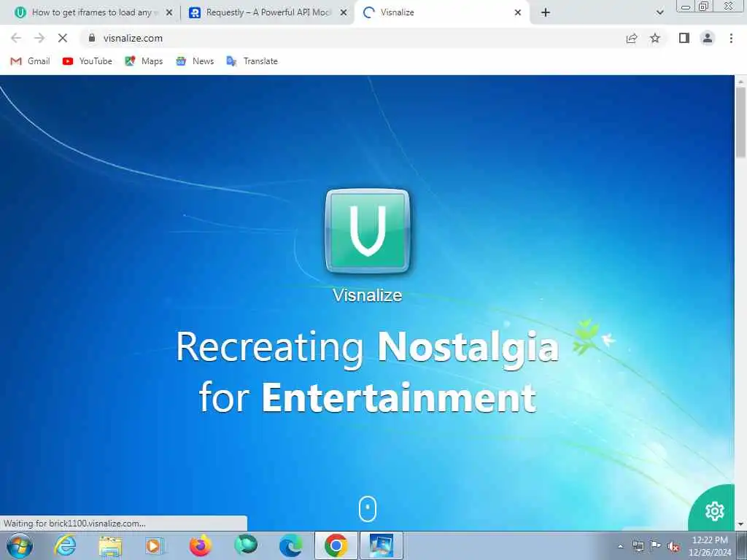Open Windows Start menu
Viewport: 747px width, 560px height.
click(x=20, y=545)
